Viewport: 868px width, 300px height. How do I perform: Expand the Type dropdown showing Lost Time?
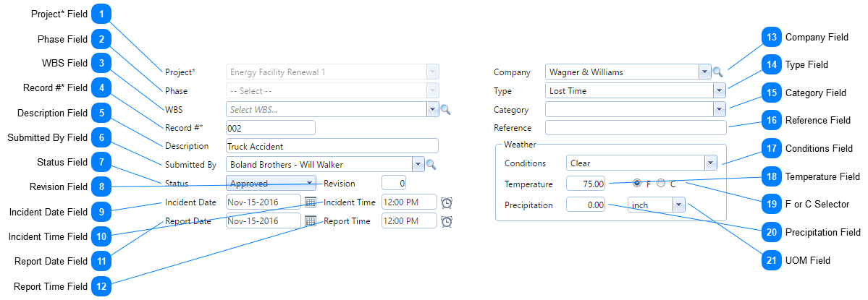click(718, 91)
